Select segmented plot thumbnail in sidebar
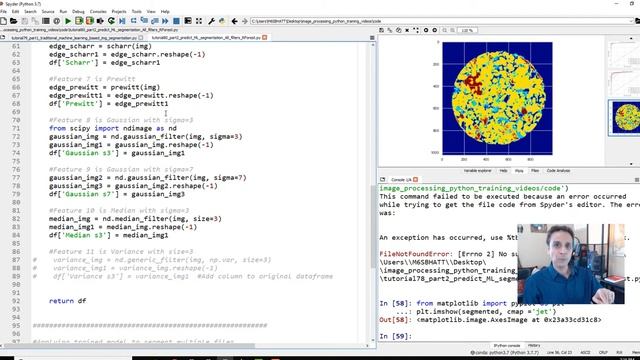The width and height of the screenshot is (640, 360). tap(624, 117)
